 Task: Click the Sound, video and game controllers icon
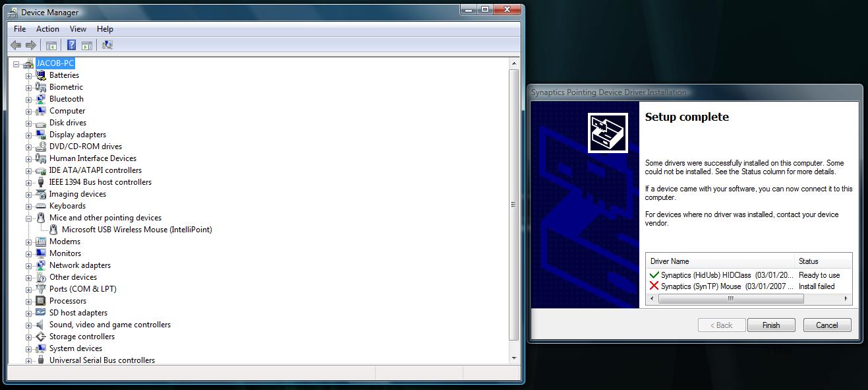click(x=41, y=325)
